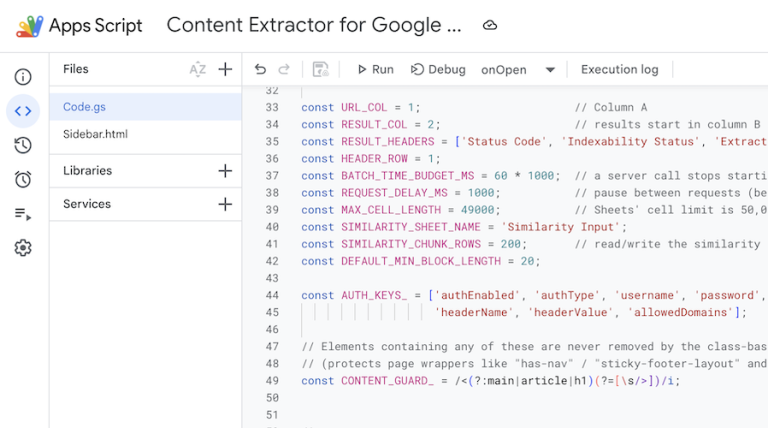
Task: Click the 'Indexability Status' string
Action: tap(631, 142)
